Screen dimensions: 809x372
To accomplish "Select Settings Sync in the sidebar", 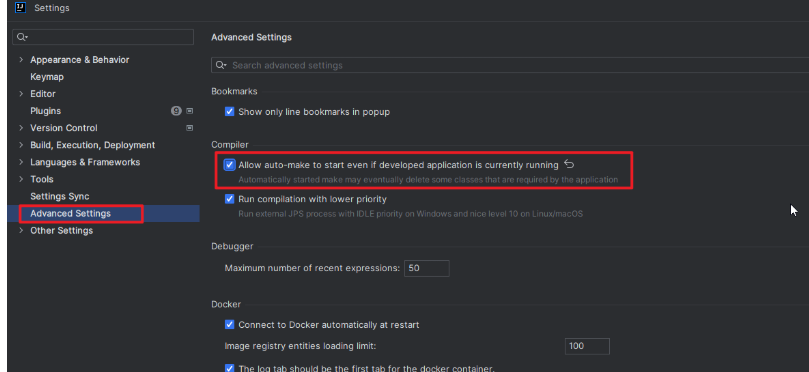I will pos(60,197).
